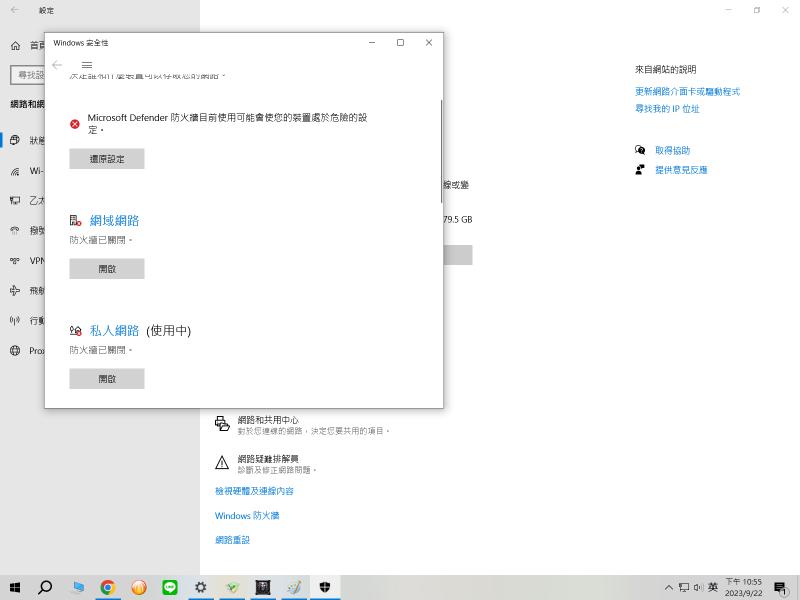The image size is (800, 600).
Task: Click the feedback person icon
Action: tap(640, 170)
